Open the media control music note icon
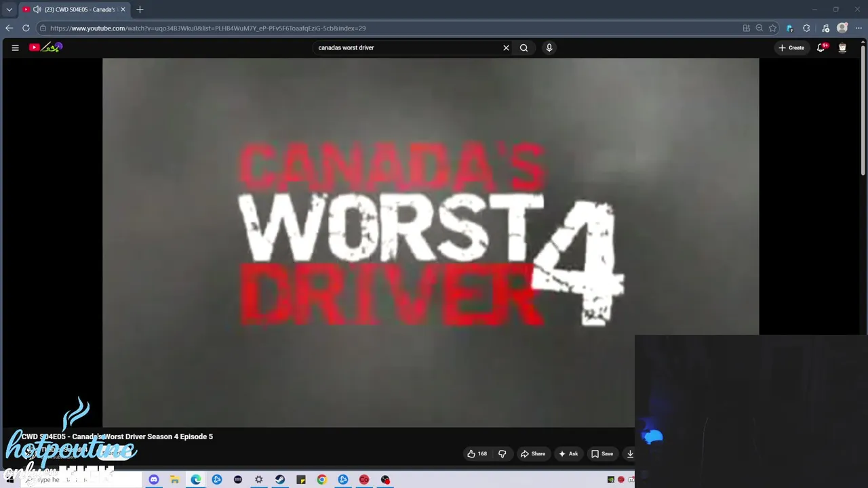This screenshot has height=488, width=868. tap(825, 28)
